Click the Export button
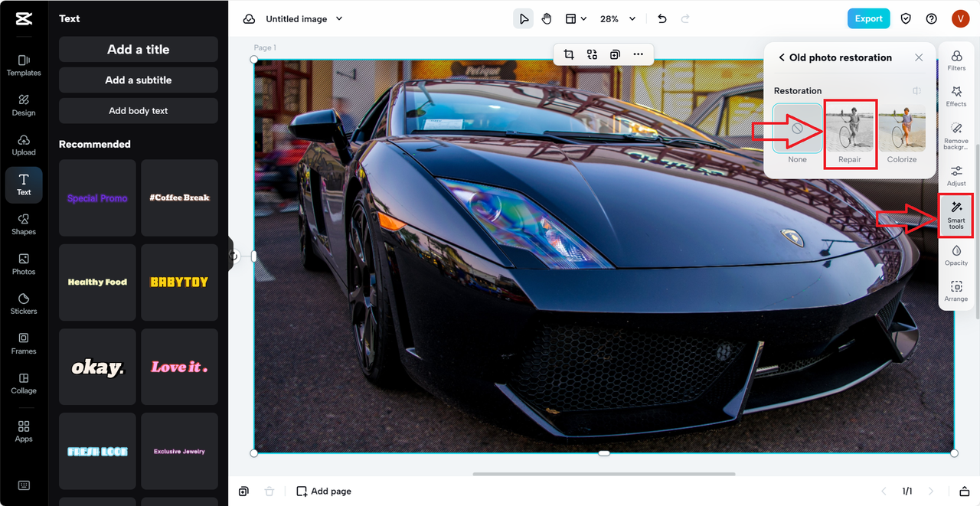This screenshot has width=980, height=506. [868, 18]
